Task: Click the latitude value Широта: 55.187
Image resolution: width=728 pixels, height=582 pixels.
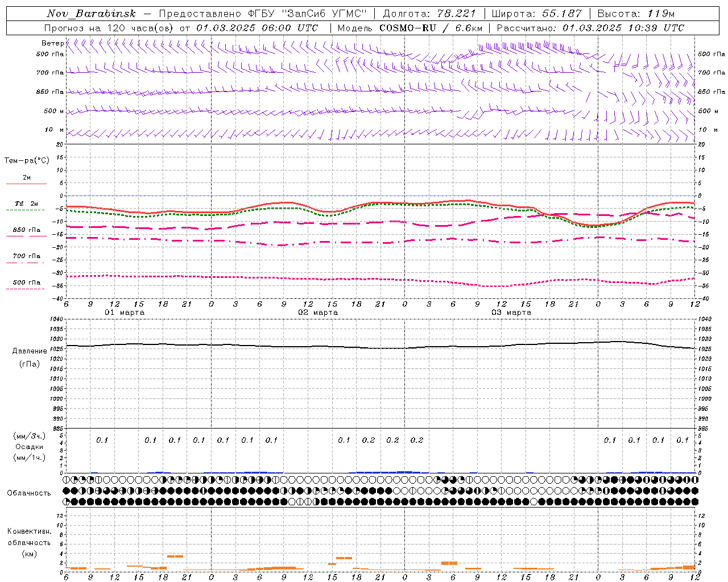Action: coord(537,14)
